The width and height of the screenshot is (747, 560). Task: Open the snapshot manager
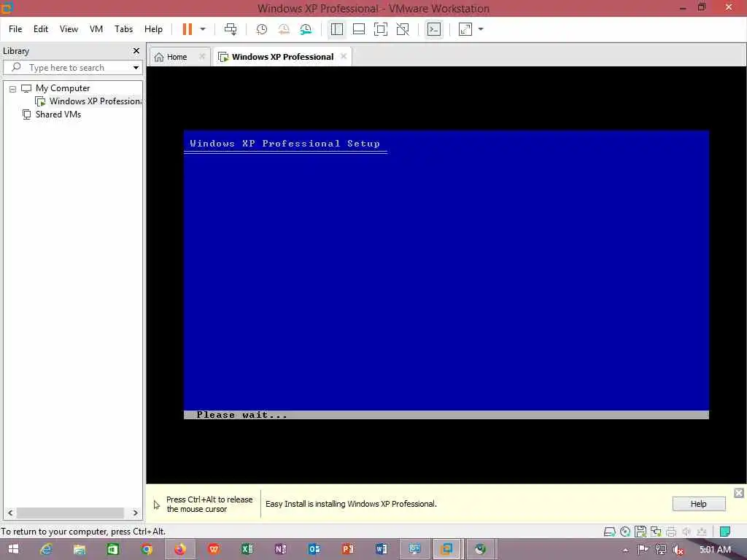(306, 29)
